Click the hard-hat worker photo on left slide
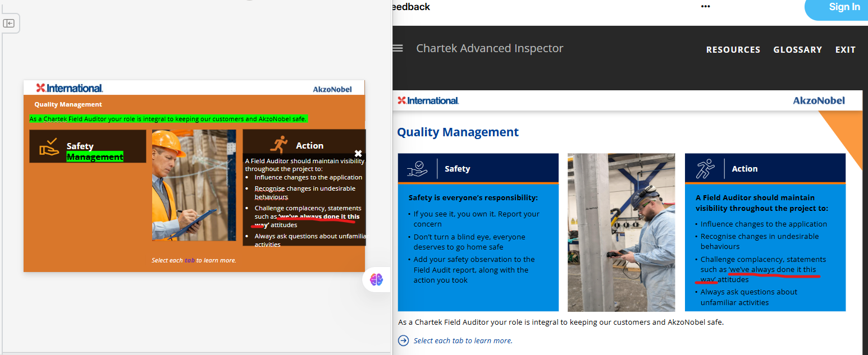This screenshot has width=868, height=355. point(194,186)
